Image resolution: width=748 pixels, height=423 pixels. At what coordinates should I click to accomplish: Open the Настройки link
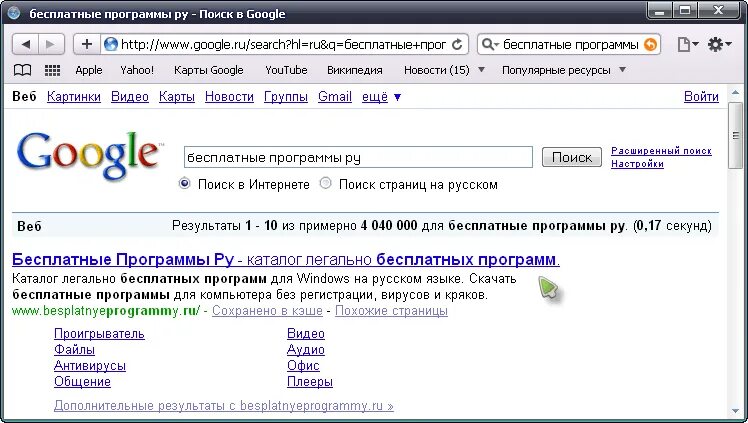pos(637,164)
